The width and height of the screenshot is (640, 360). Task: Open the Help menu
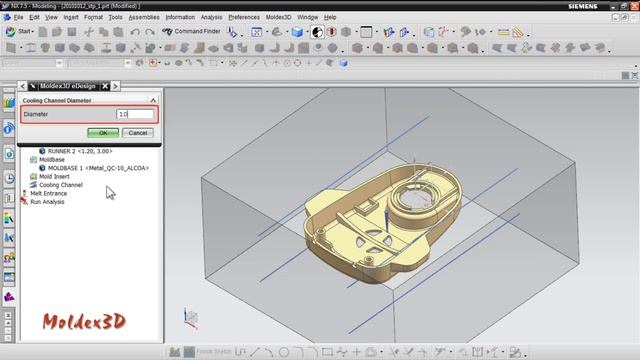point(330,17)
